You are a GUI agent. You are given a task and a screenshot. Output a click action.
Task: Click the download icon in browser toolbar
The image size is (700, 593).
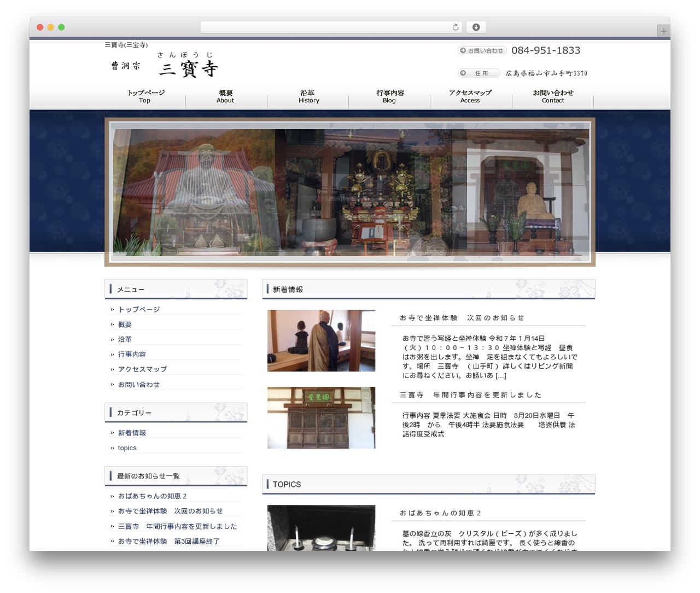point(476,27)
